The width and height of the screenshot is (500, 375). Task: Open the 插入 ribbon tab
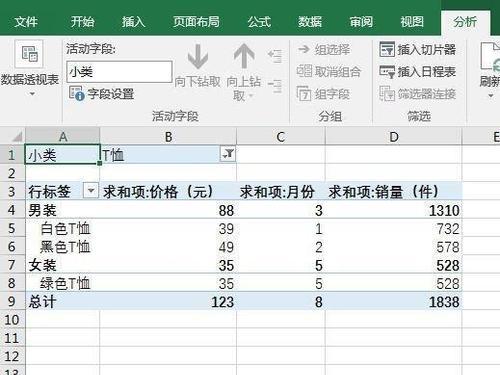click(133, 22)
